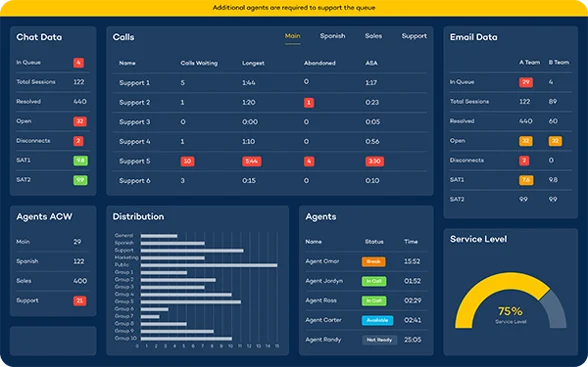
Task: Click Agents ACW Main value 29
Action: pos(77,242)
